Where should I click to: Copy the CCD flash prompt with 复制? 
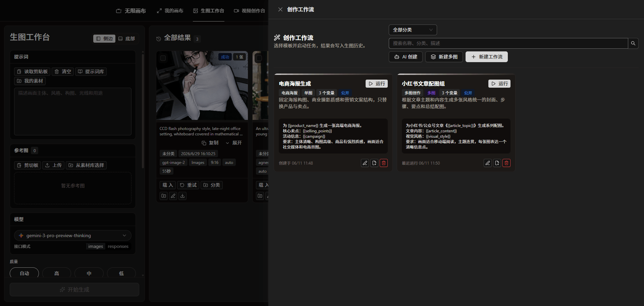point(210,143)
